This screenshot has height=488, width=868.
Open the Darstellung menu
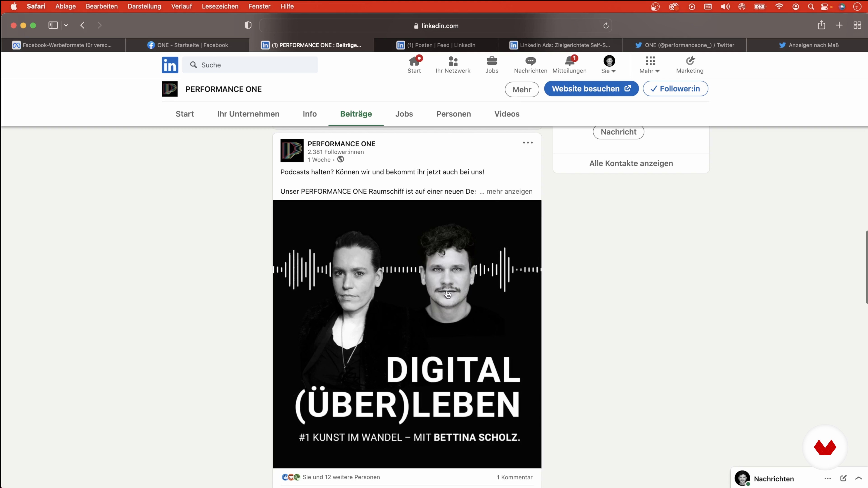pos(144,6)
